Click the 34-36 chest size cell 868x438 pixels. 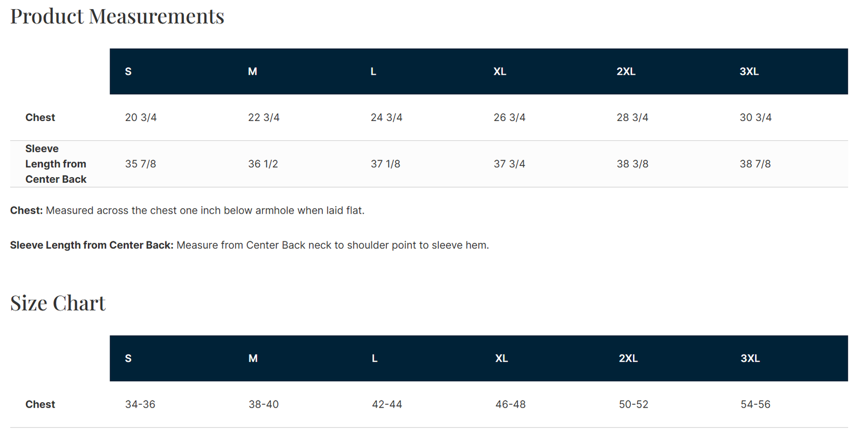[140, 404]
